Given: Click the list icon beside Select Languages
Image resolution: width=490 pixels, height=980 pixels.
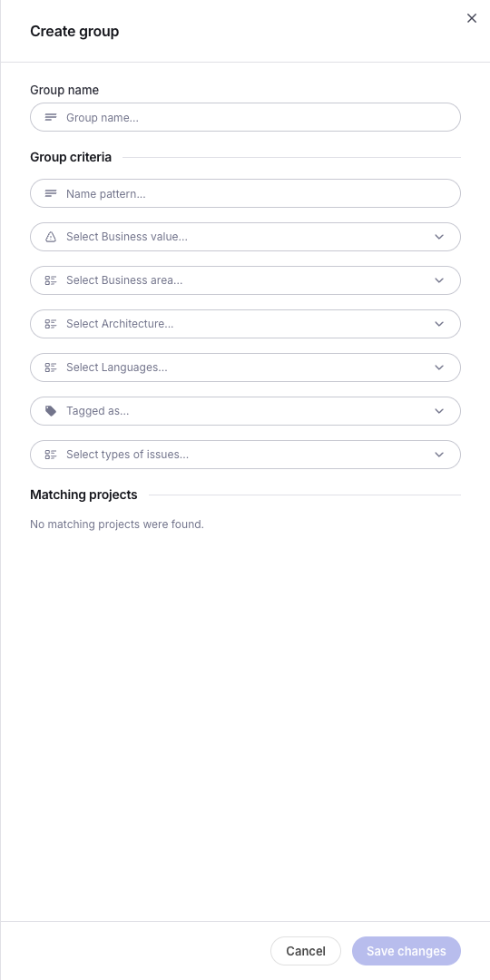Looking at the screenshot, I should [x=51, y=367].
